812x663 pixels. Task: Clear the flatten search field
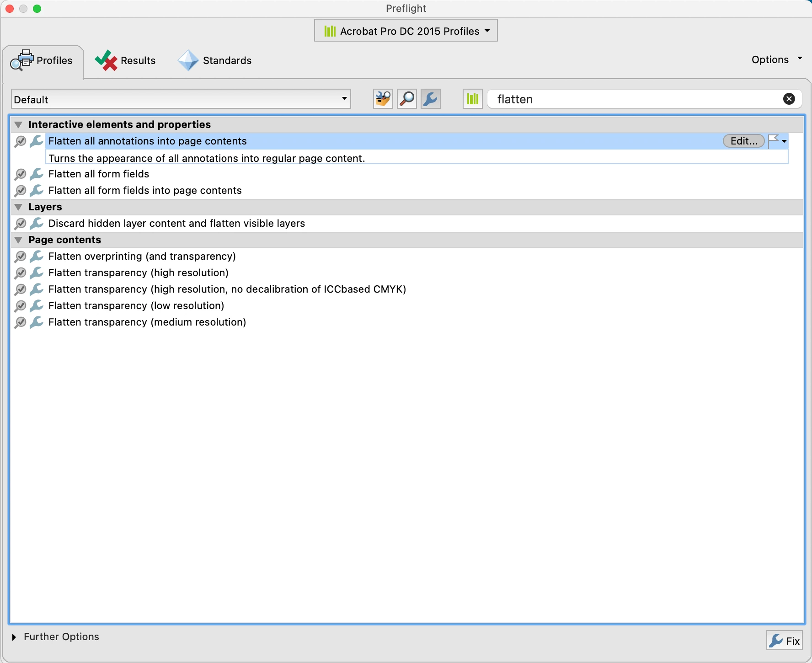(789, 99)
